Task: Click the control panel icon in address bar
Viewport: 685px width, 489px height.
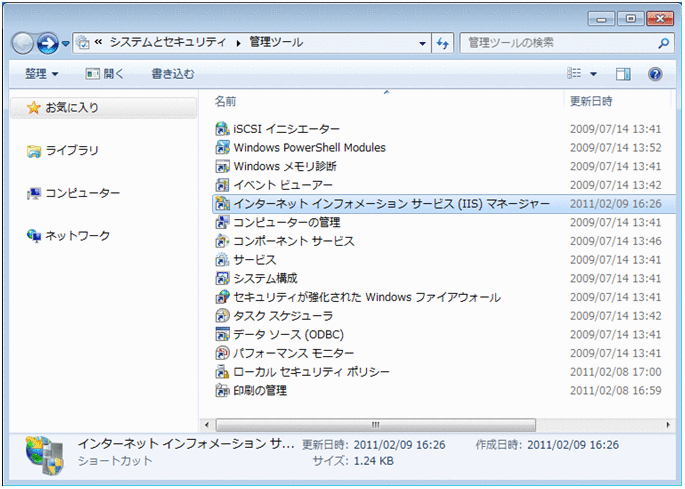Action: tap(83, 42)
